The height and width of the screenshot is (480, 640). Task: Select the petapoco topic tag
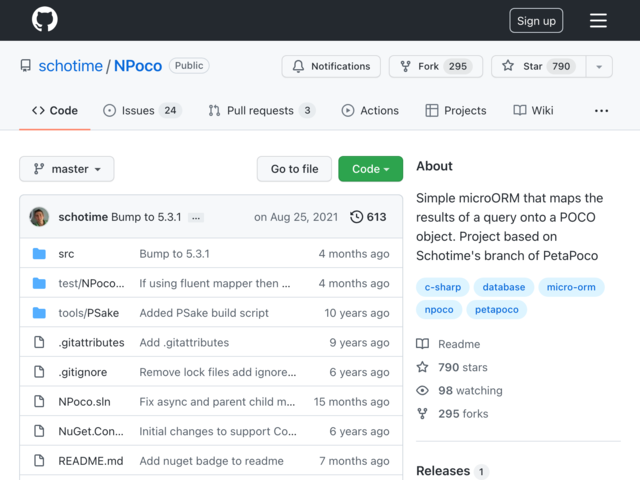tap(497, 309)
